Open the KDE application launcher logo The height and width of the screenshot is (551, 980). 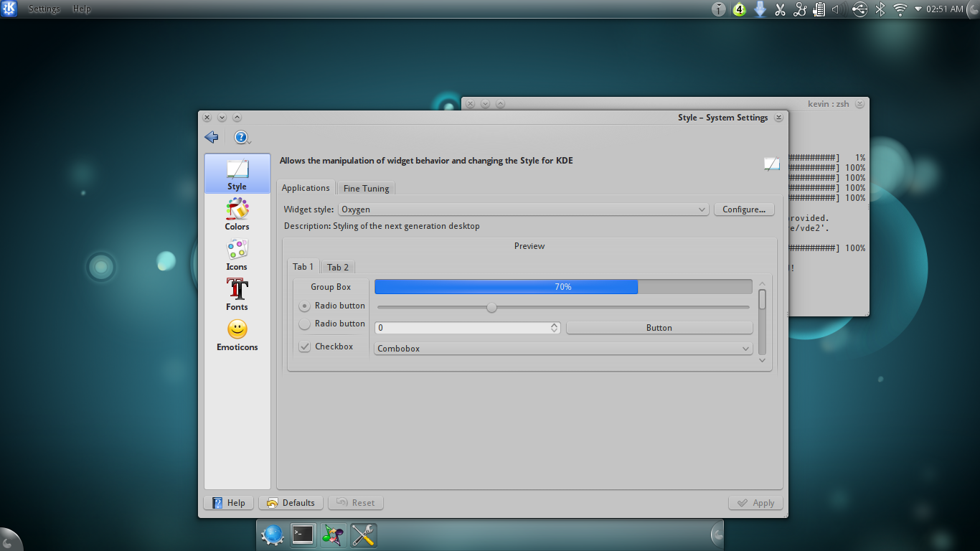click(x=9, y=9)
